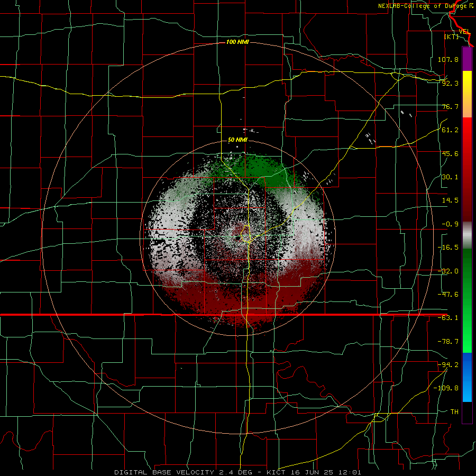Click the TH legend label
476x476 pixels.
tap(454, 412)
